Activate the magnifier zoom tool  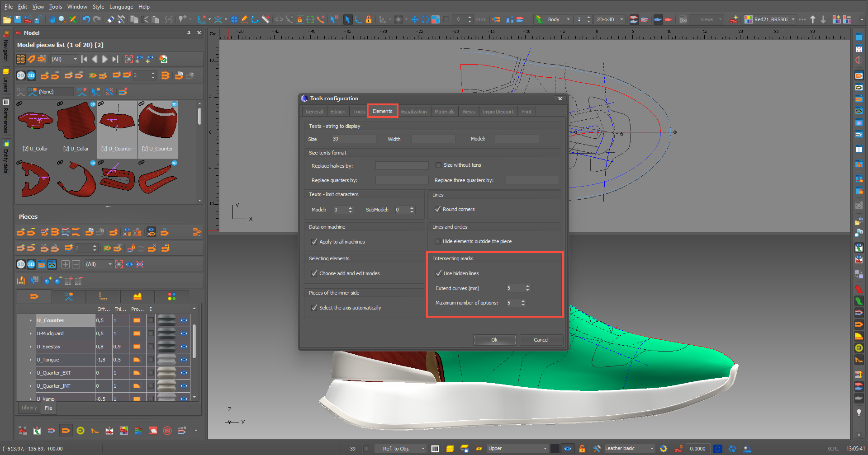(62, 19)
